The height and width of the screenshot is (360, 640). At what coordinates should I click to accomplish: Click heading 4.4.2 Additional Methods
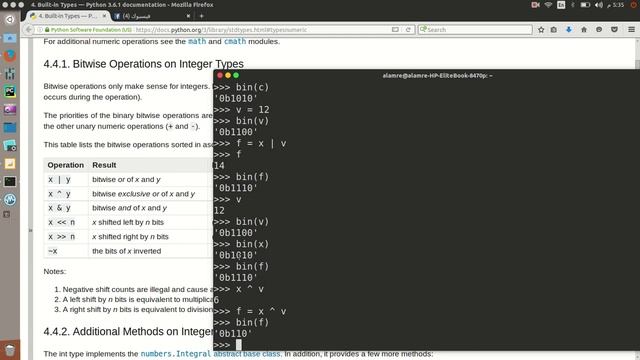click(x=128, y=331)
